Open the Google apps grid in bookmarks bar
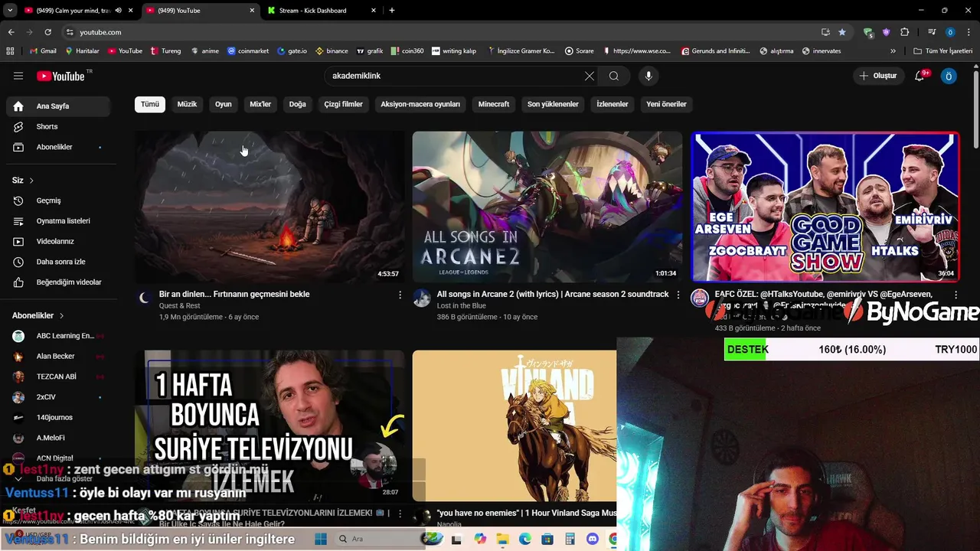 click(x=10, y=51)
